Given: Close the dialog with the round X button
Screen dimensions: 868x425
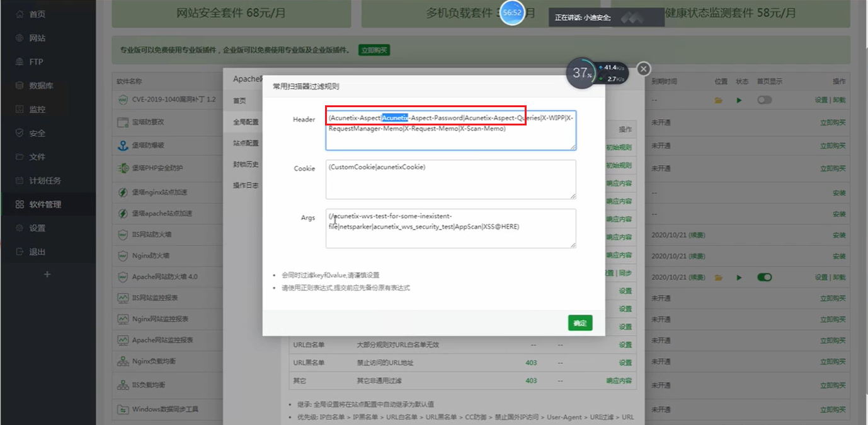Looking at the screenshot, I should [x=643, y=69].
